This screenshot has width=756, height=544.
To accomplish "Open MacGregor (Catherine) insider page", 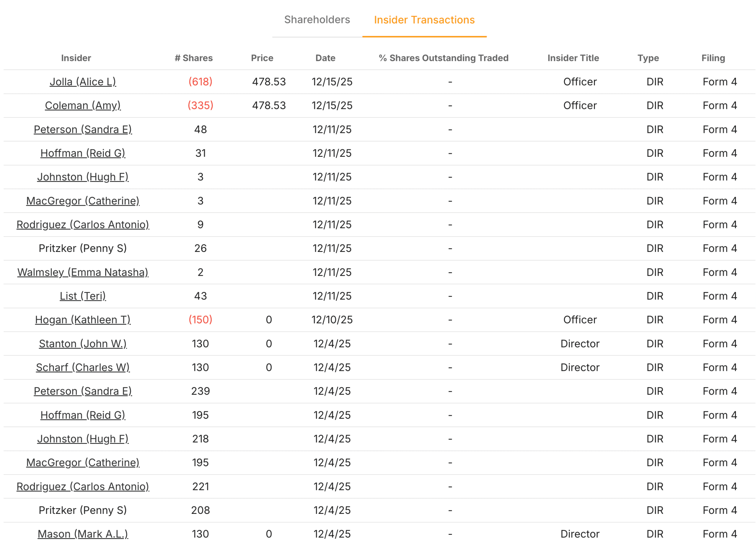I will [x=83, y=201].
